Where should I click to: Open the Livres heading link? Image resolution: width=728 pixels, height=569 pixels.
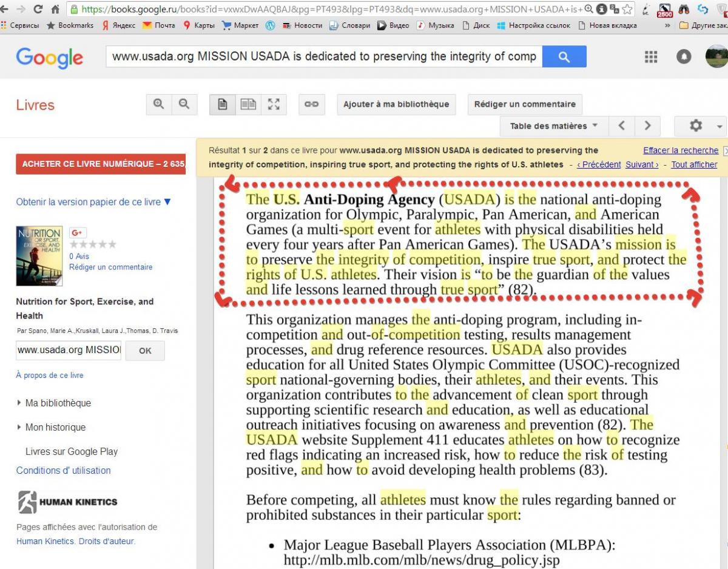(35, 105)
